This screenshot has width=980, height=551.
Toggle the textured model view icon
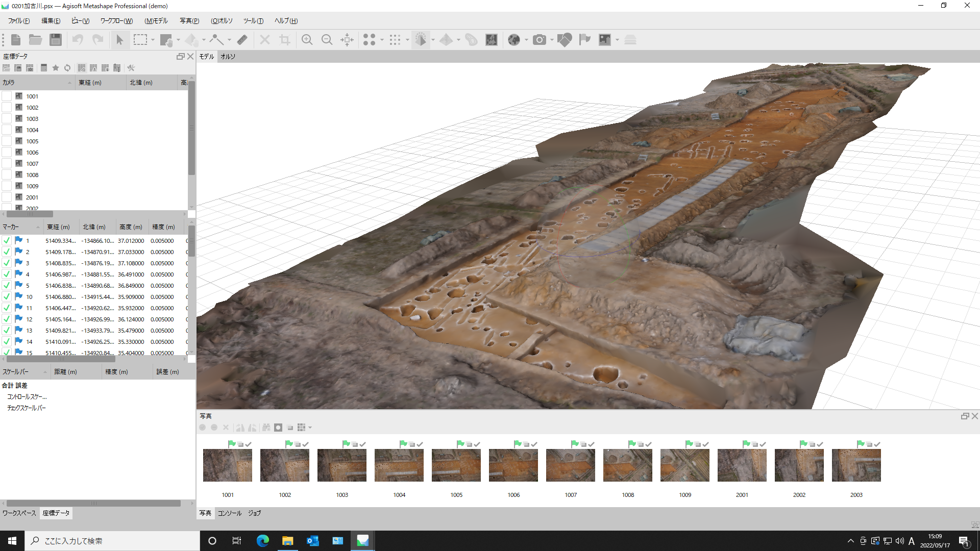(421, 40)
